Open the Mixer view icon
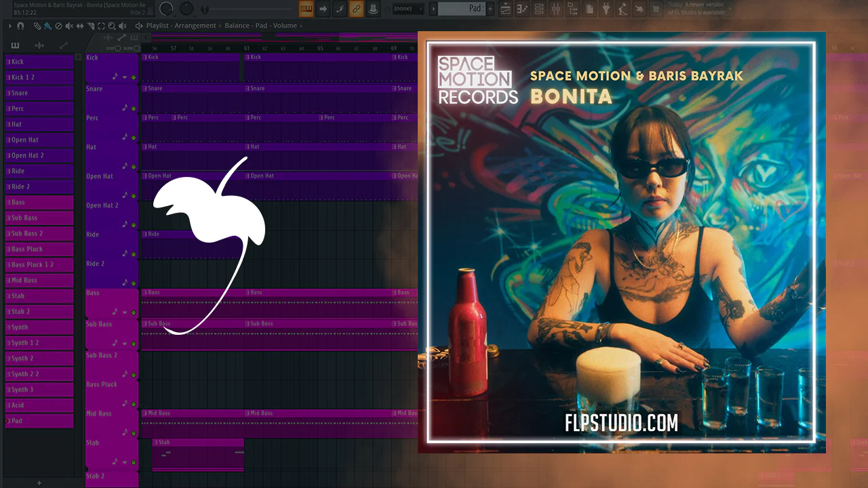Screen dimensions: 868x488 click(555, 9)
